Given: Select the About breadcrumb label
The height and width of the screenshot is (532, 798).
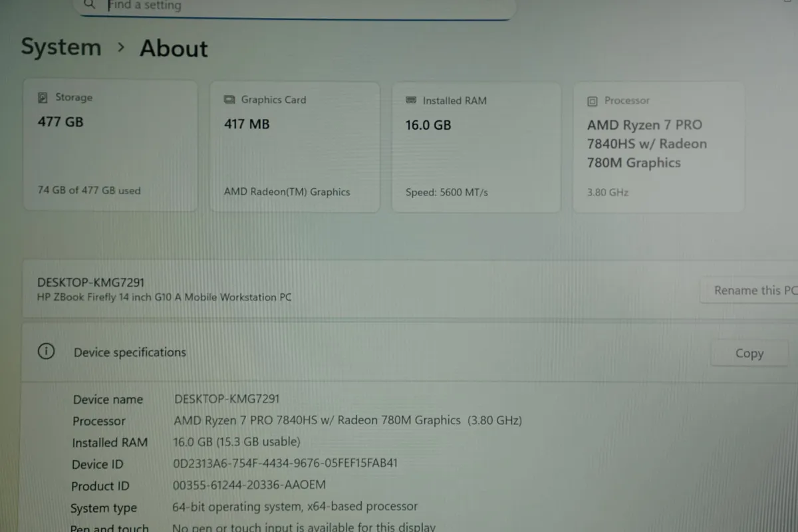Looking at the screenshot, I should point(173,48).
